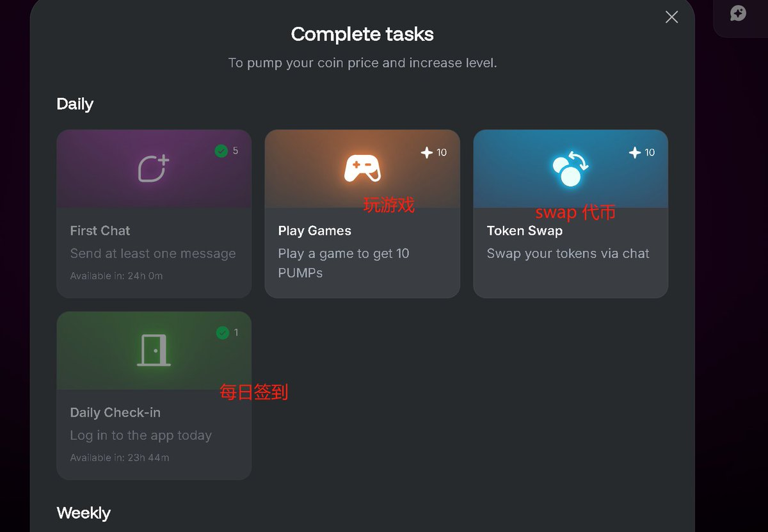This screenshot has width=768, height=532.
Task: Click the sparkle reward icon on Play Games
Action: 427,152
